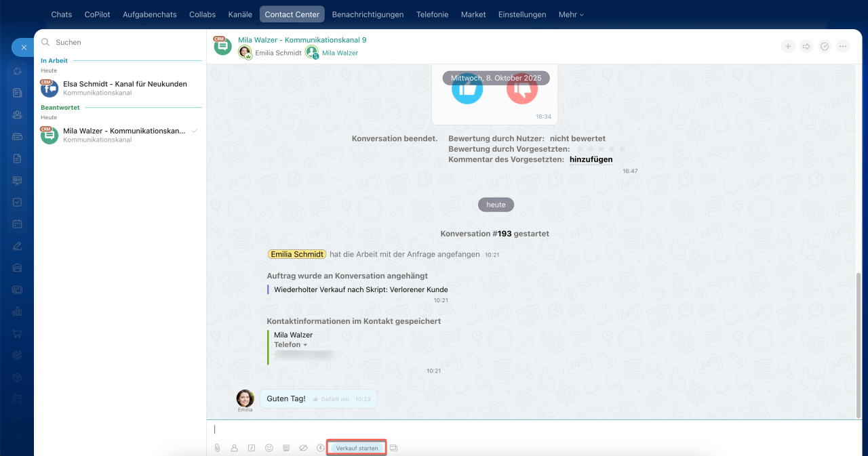Click the mention person icon in message toolbar
868x456 pixels.
pos(234,448)
